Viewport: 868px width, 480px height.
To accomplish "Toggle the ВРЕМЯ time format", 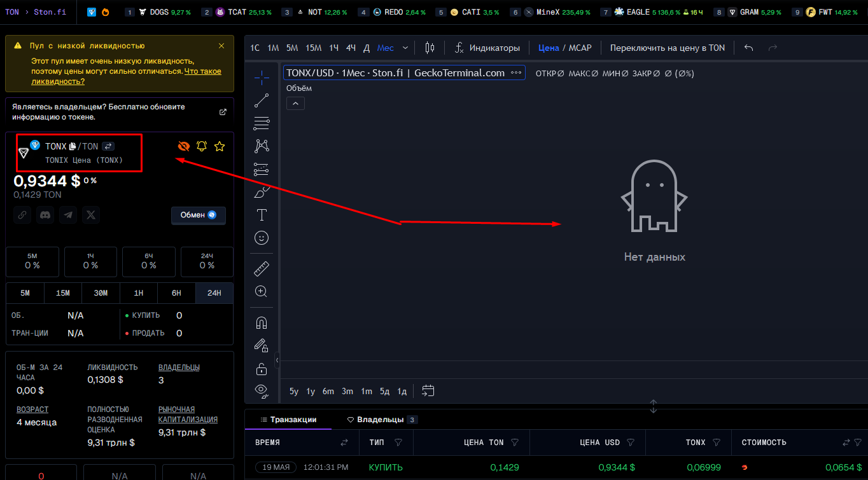I will (344, 442).
